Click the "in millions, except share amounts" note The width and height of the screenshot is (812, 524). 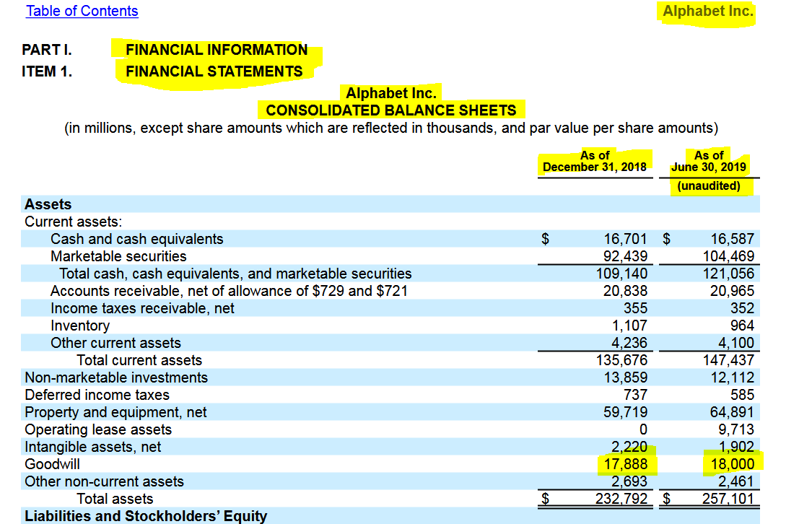pyautogui.click(x=391, y=128)
